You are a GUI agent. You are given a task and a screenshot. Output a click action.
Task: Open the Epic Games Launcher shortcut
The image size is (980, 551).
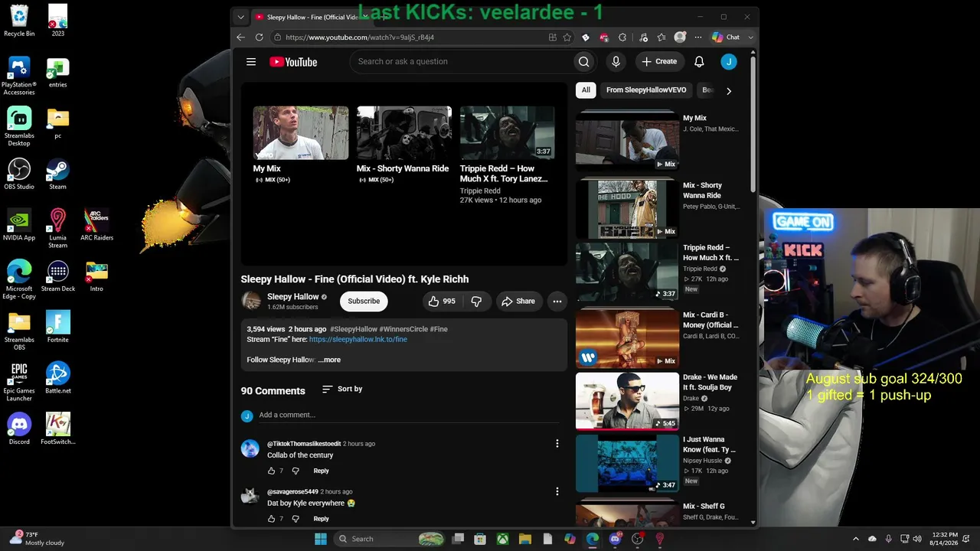[19, 381]
